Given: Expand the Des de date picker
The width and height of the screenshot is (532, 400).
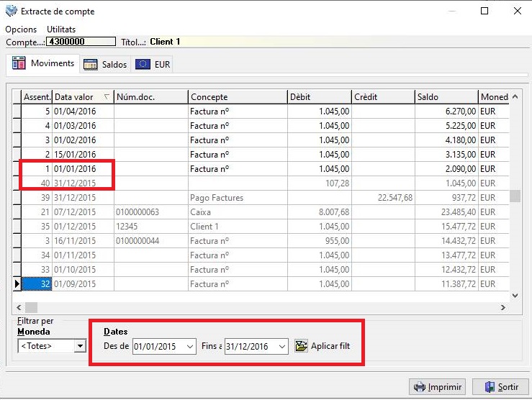Looking at the screenshot, I should (x=190, y=347).
